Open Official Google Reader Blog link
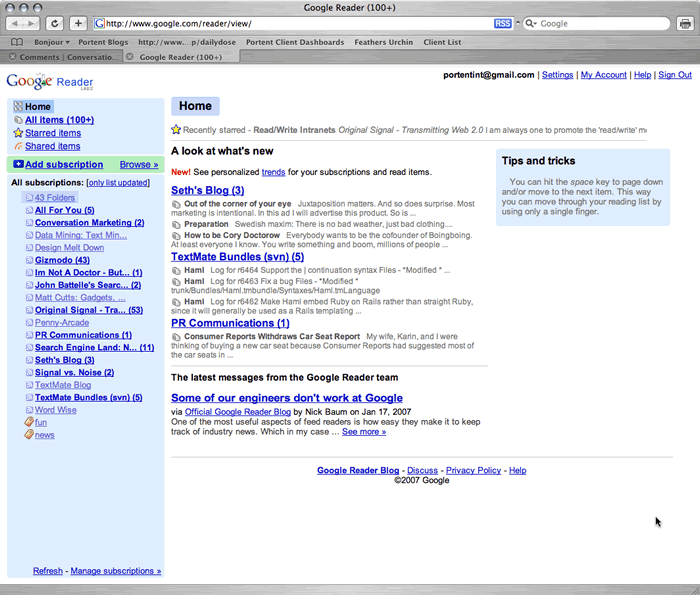The height and width of the screenshot is (595, 700). tap(238, 412)
